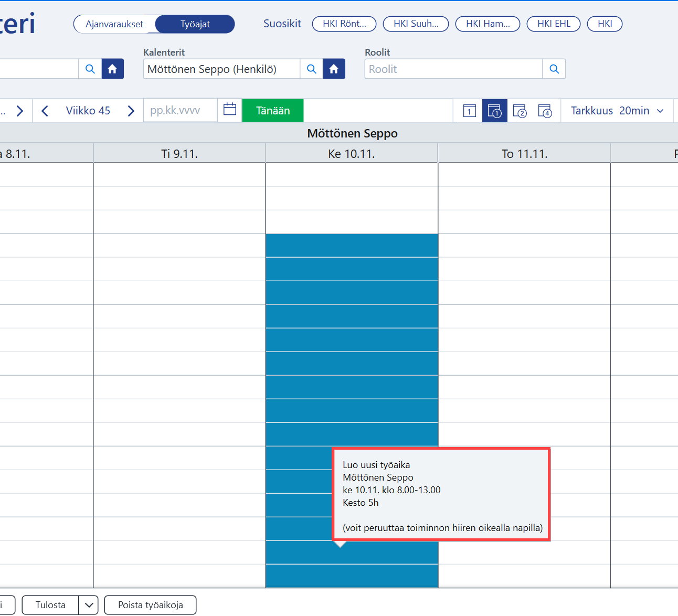Click the Roolit search magnifier icon

(554, 69)
